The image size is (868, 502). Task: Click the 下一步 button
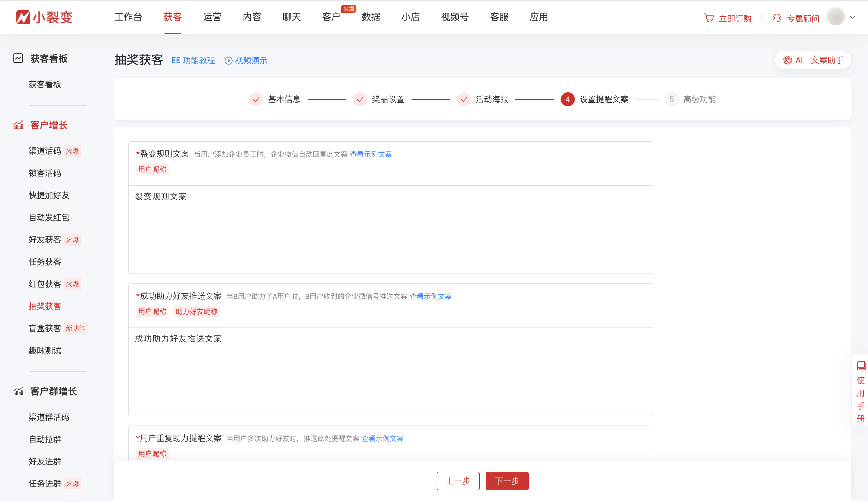pos(507,481)
